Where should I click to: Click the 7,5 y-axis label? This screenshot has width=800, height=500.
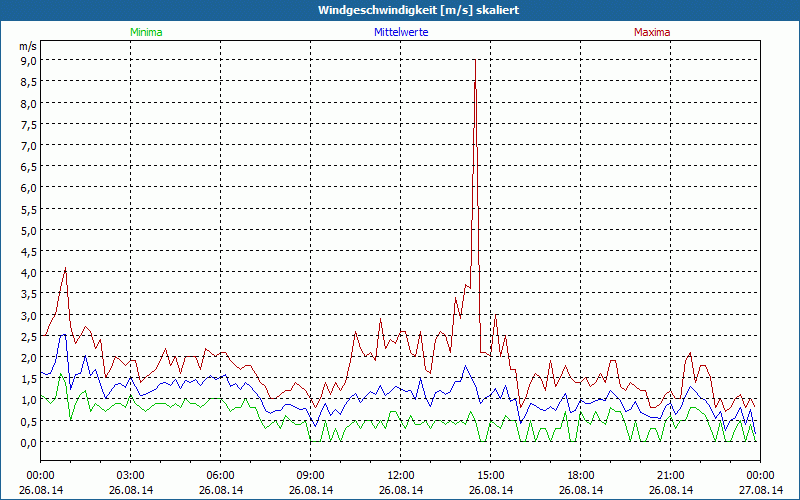[28, 124]
